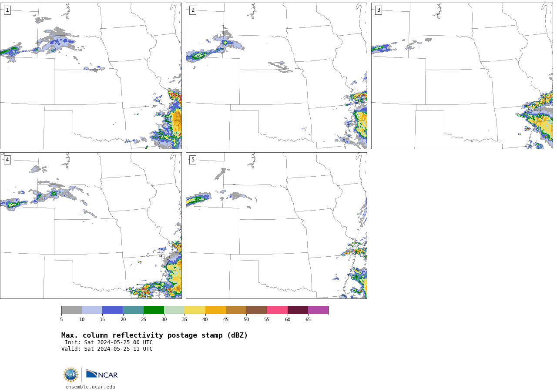Click the tan 45-50 dBZ swatch
The width and height of the screenshot is (557, 392).
(x=236, y=310)
